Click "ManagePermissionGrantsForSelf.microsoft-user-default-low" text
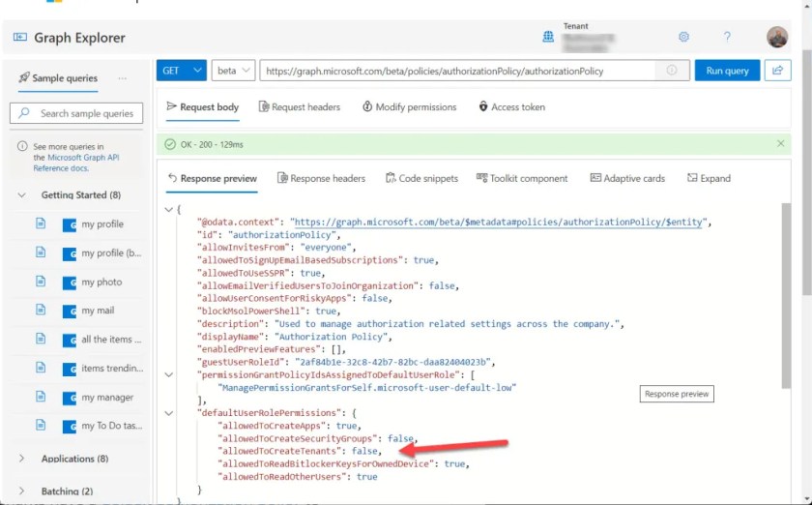812x505 pixels. [367, 387]
